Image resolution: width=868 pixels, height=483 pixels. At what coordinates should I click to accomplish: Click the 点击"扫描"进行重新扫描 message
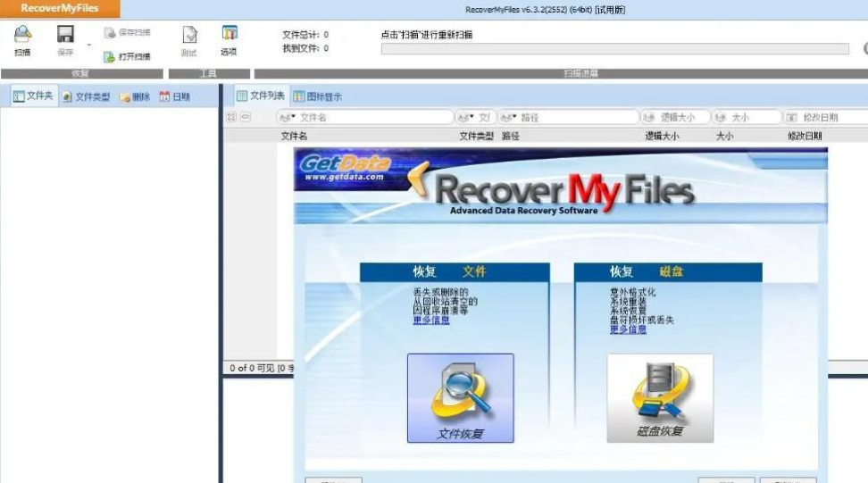click(427, 34)
